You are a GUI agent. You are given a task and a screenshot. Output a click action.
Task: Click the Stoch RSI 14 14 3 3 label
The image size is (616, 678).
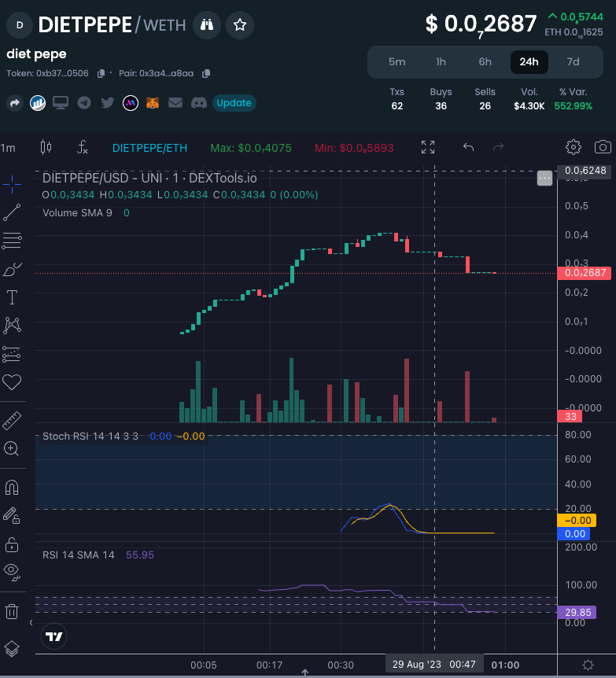pyautogui.click(x=90, y=437)
